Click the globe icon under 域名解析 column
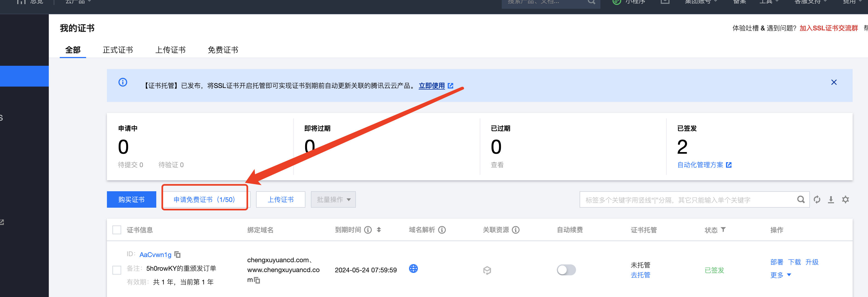 413,269
